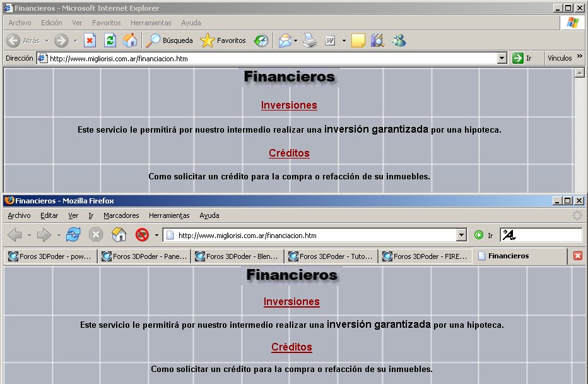Click Inversiones link in Firefox page
588x384 pixels.
[x=291, y=301]
